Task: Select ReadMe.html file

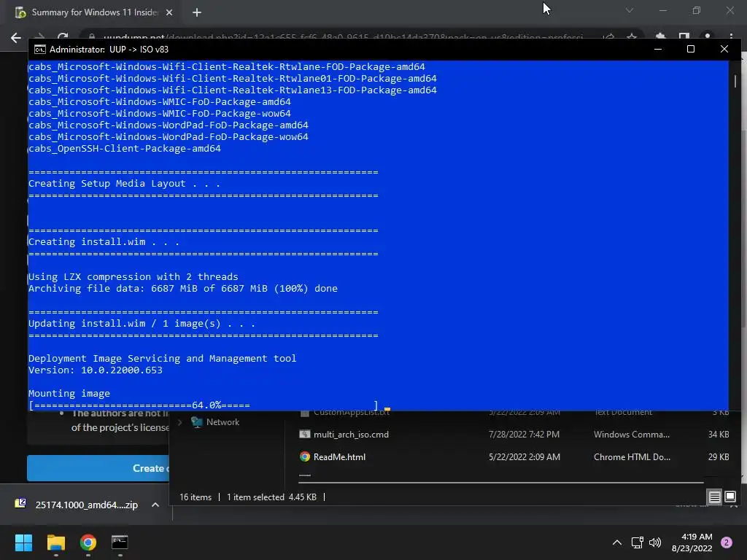Action: pos(339,456)
